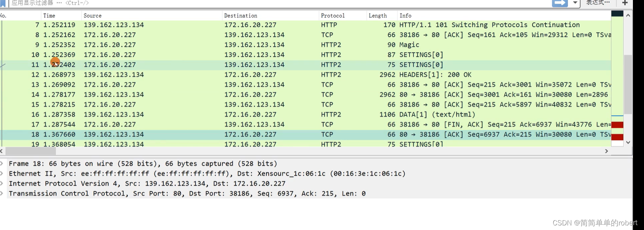
Task: Expand the Transmission Control Protocol details
Action: 3,193
